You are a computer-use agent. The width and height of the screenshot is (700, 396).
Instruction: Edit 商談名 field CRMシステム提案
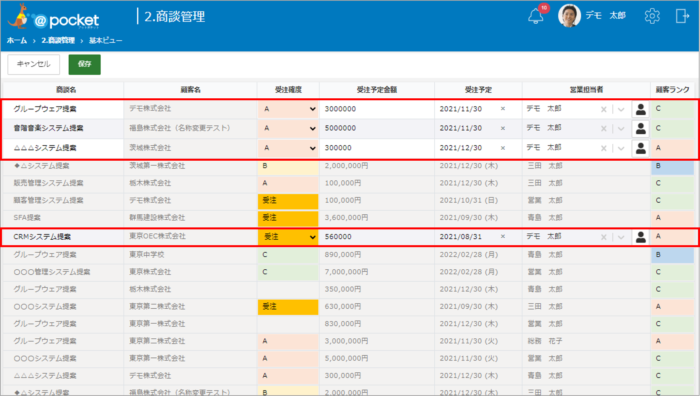click(63, 237)
